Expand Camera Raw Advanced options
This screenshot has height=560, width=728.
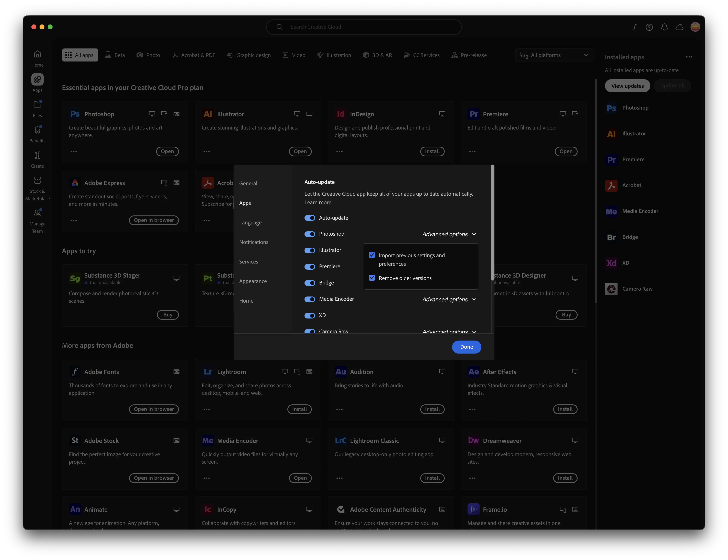click(x=449, y=332)
